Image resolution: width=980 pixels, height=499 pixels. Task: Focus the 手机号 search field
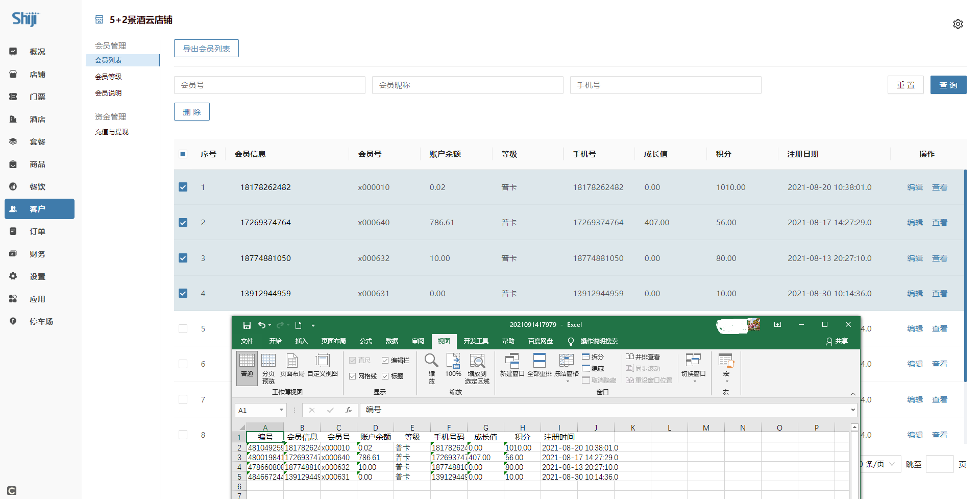(x=666, y=85)
